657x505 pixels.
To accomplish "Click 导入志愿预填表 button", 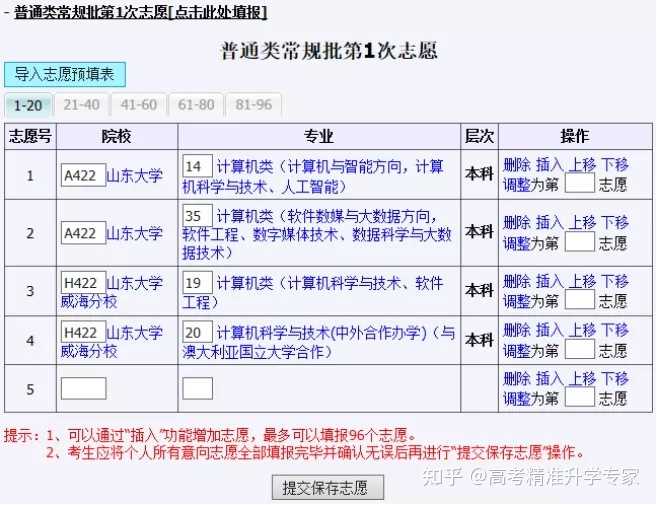I will click(65, 75).
